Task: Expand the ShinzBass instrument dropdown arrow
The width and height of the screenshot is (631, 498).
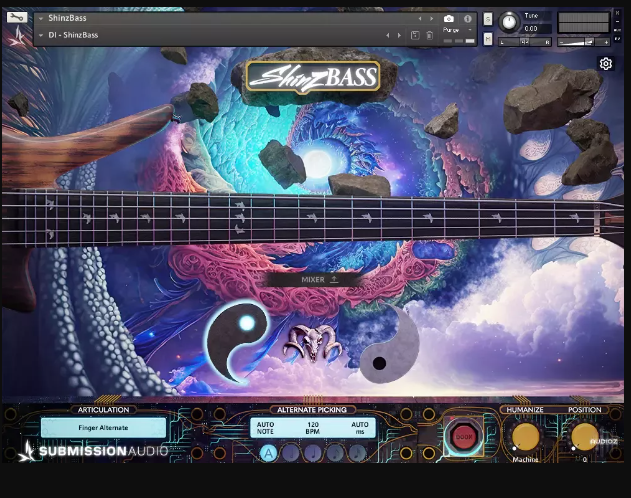Action: click(x=41, y=19)
